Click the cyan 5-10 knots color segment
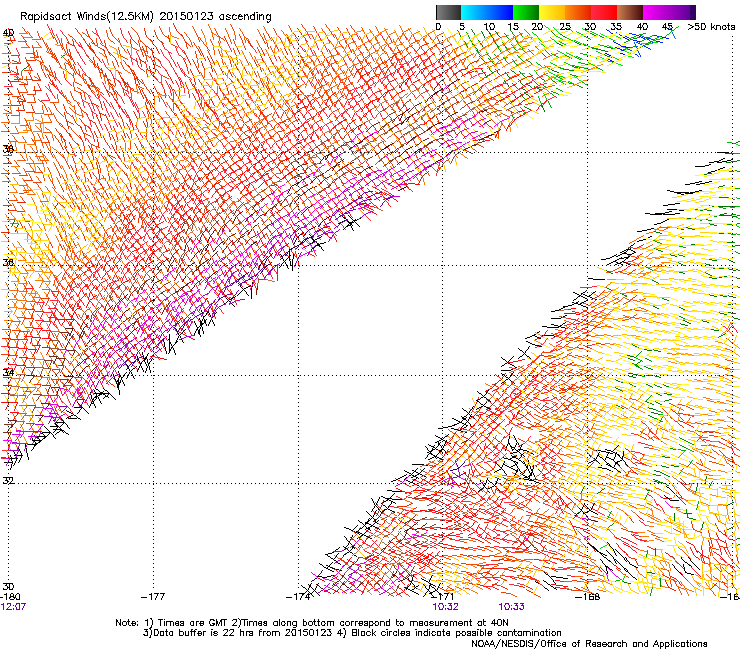 click(474, 12)
